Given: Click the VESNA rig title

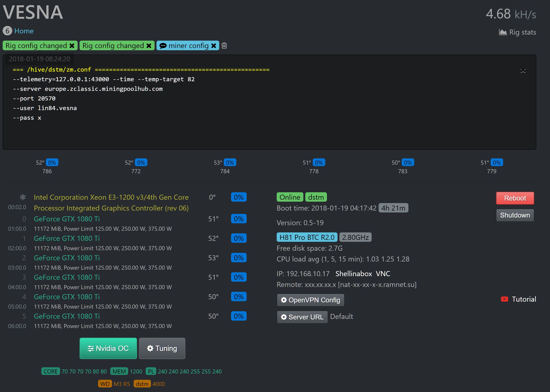Looking at the screenshot, I should click(33, 12).
